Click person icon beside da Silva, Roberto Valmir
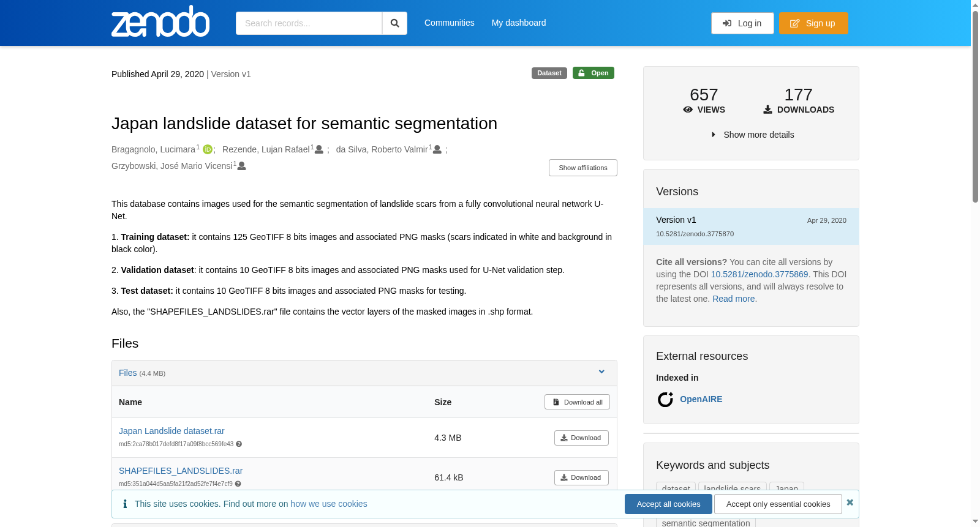980x527 pixels. coord(437,149)
